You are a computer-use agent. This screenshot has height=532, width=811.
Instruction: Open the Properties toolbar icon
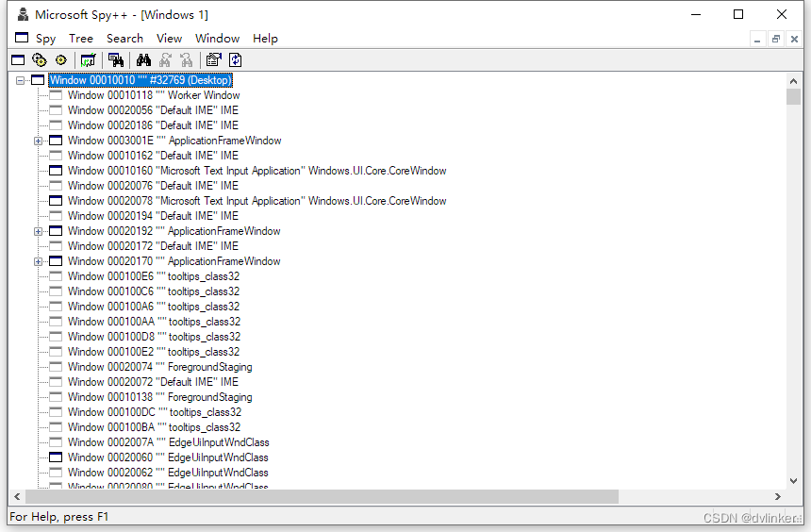(x=214, y=60)
